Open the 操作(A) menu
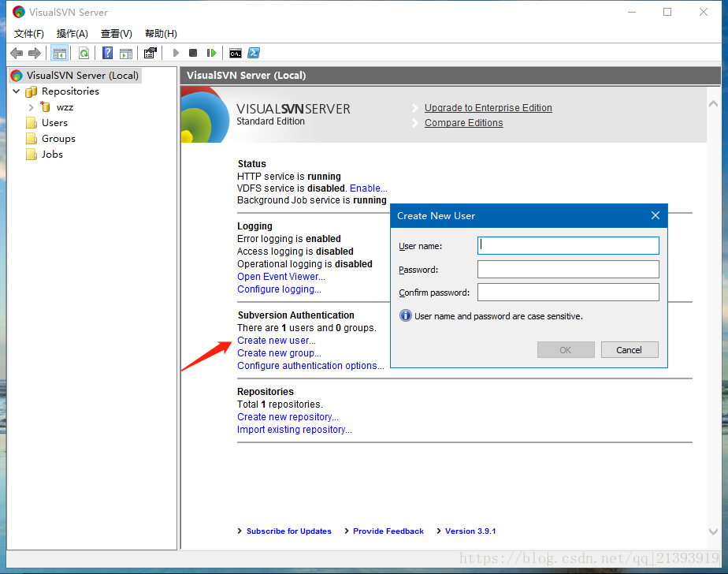This screenshot has height=574, width=728. (72, 34)
